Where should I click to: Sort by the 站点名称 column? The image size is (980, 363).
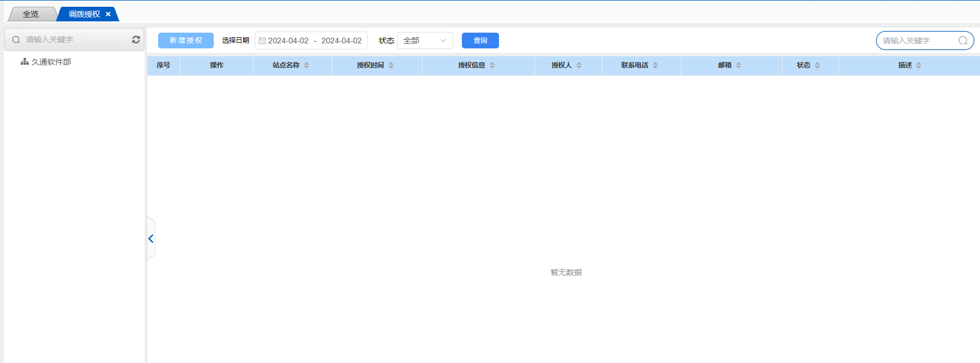[x=307, y=65]
